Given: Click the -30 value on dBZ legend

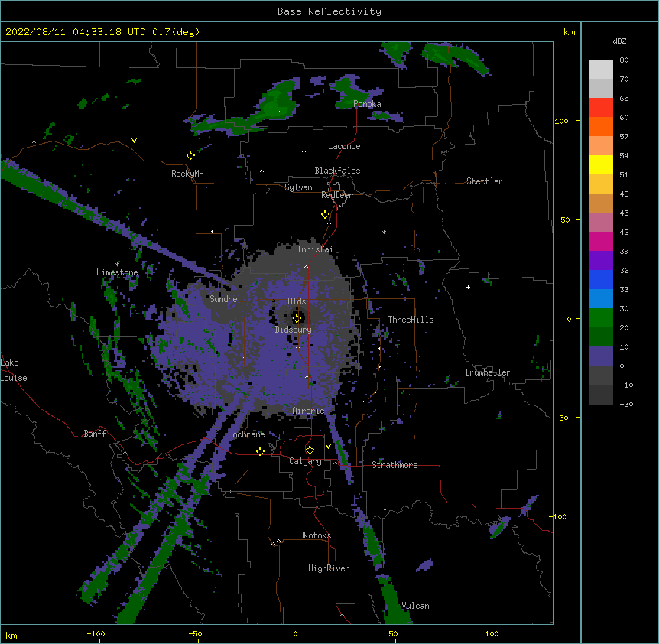Looking at the screenshot, I should [626, 405].
